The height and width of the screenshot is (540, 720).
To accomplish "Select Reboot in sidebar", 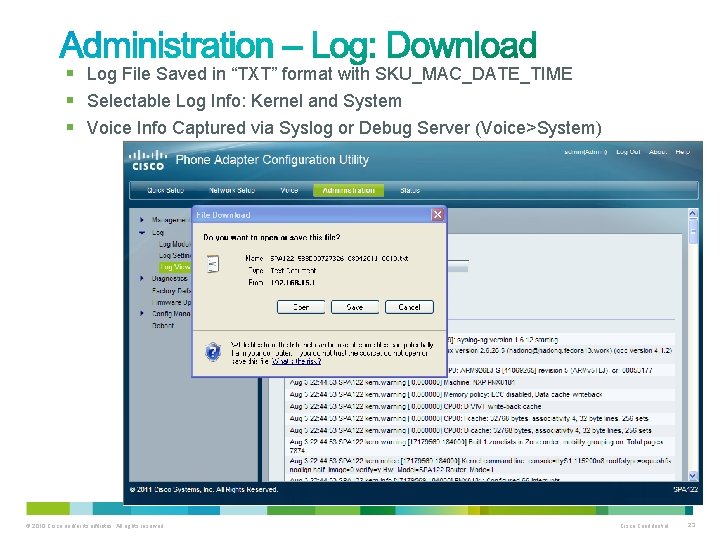I will click(163, 325).
